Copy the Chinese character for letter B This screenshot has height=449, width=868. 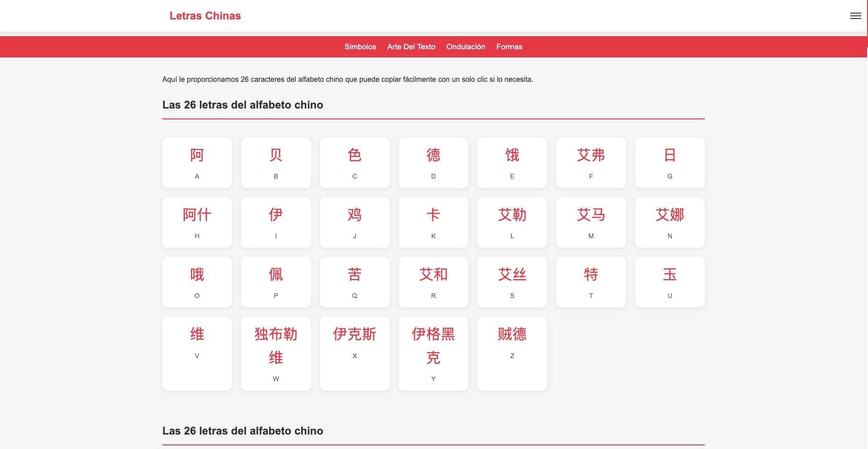(x=275, y=162)
